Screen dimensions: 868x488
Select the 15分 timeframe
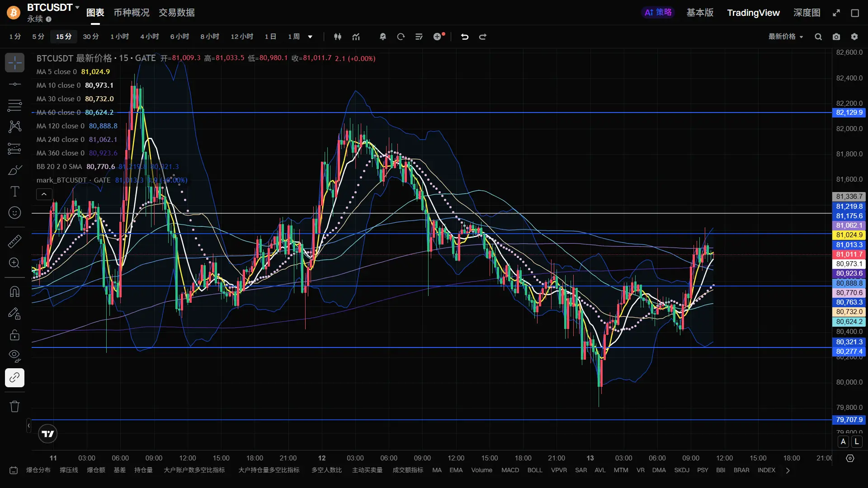tap(64, 37)
